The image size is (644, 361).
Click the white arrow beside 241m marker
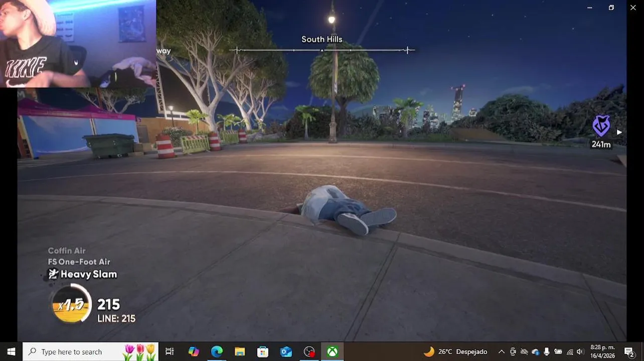(x=619, y=132)
